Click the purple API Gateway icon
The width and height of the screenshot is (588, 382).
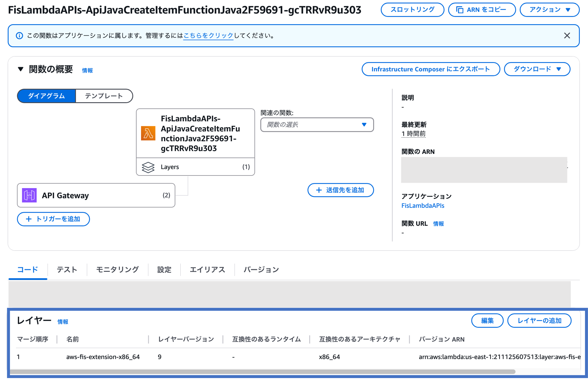[x=29, y=195]
